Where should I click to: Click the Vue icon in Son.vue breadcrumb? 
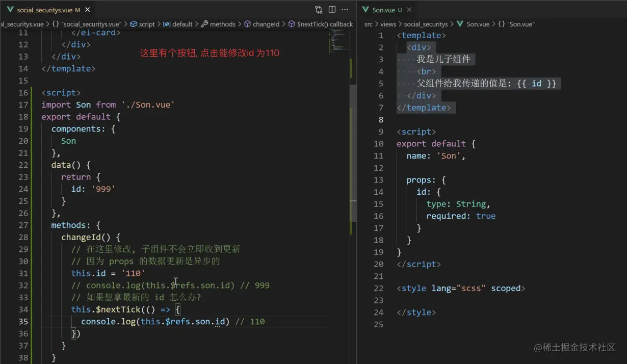coord(460,24)
